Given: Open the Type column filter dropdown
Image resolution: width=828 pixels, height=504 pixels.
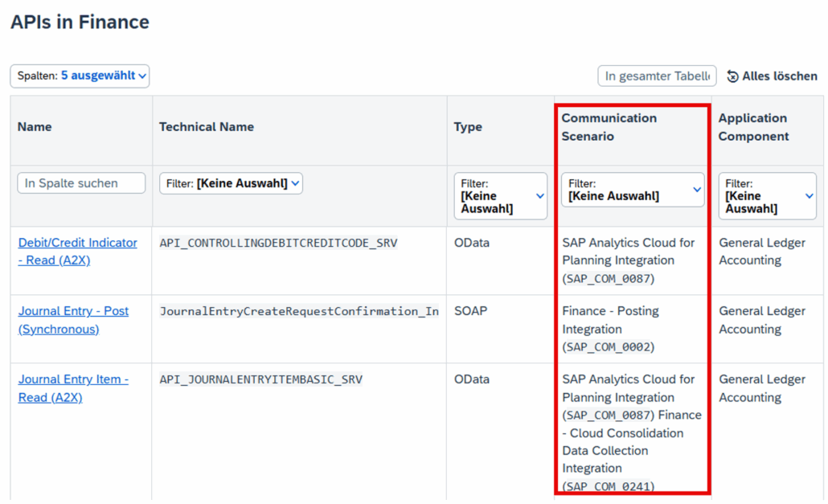Looking at the screenshot, I should (500, 196).
